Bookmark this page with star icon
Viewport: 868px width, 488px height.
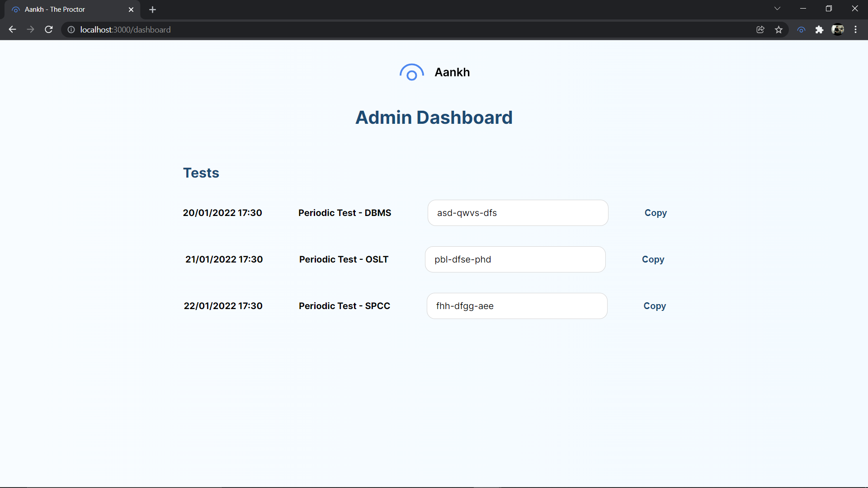click(778, 29)
